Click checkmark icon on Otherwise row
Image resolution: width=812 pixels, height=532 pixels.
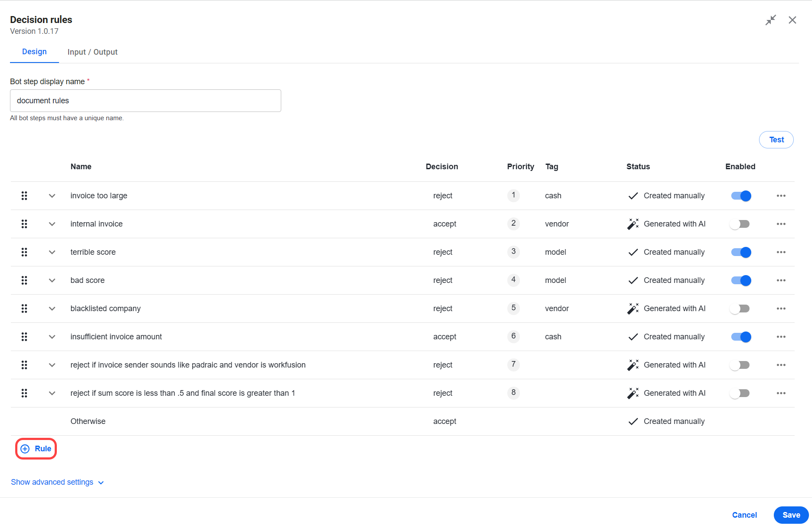pyautogui.click(x=633, y=421)
